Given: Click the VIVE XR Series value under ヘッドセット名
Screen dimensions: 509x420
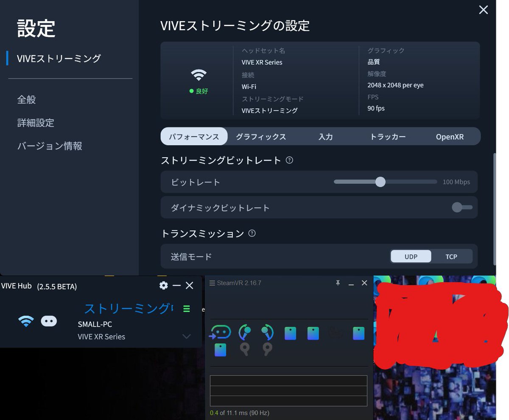Looking at the screenshot, I should click(262, 62).
